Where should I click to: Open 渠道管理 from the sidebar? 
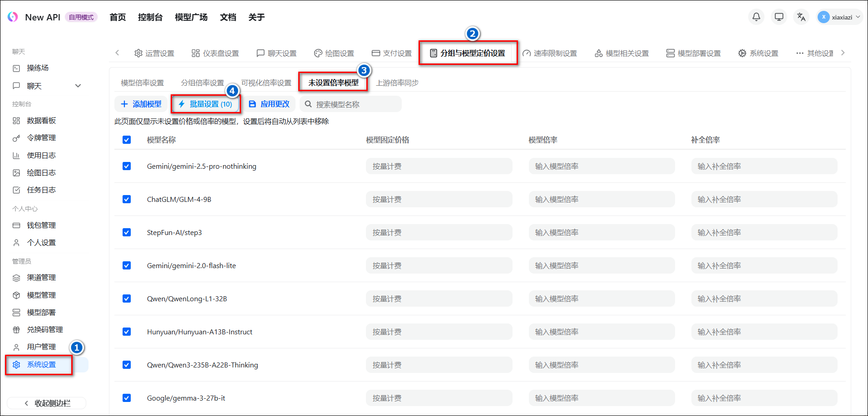click(41, 278)
